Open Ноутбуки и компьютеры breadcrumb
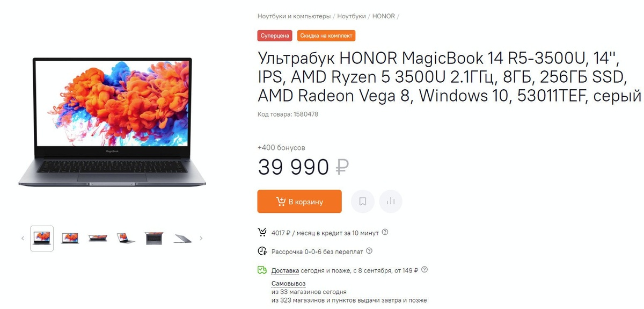This screenshot has width=644, height=309. point(294,16)
